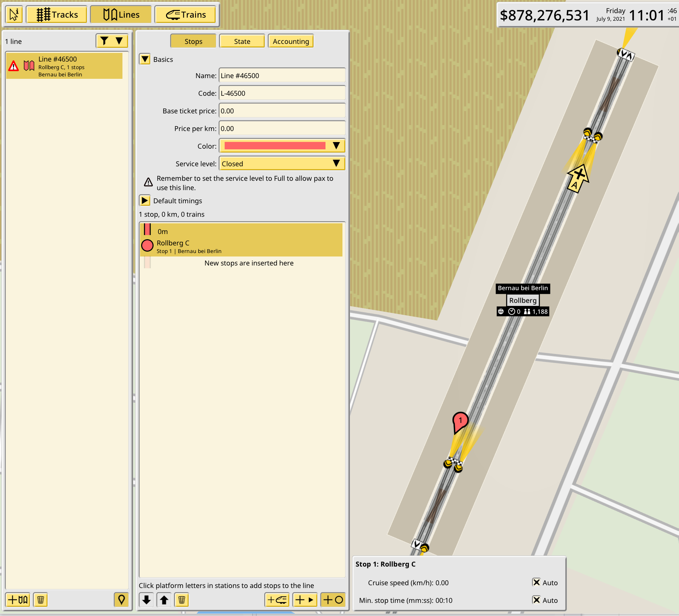Click the add circular stop icon
This screenshot has height=616, width=679.
pos(333,600)
